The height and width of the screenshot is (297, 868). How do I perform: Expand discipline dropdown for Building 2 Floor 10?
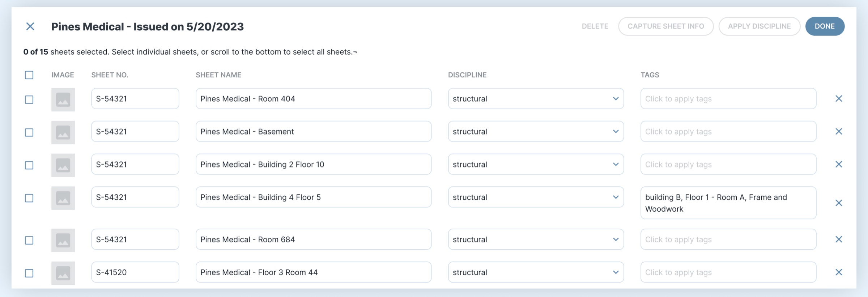(536, 165)
